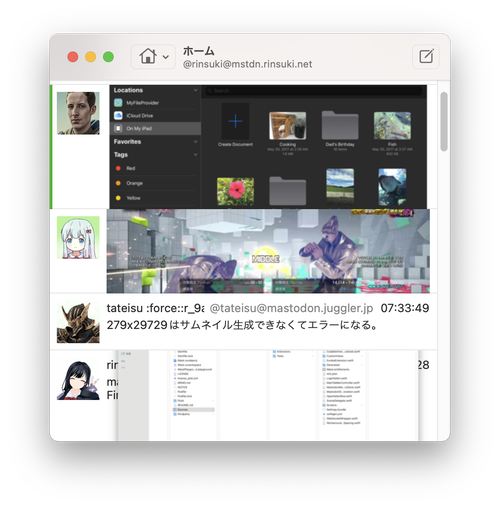500x507 pixels.
Task: Click the @tateisu@mastodon.juggler.jp handle
Action: [291, 308]
